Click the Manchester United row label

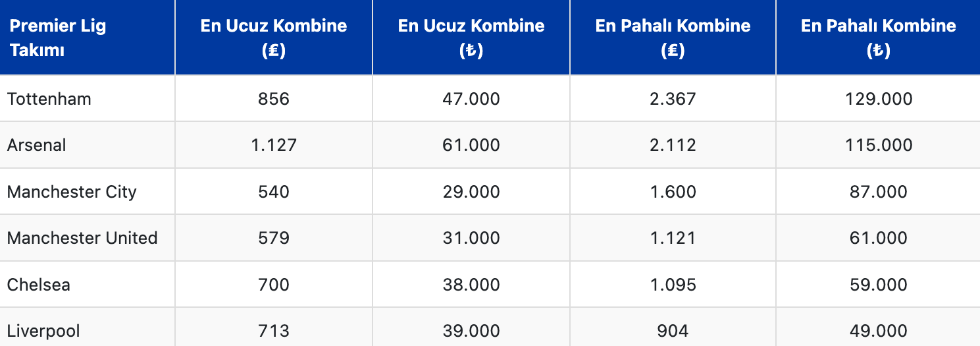[x=82, y=238]
